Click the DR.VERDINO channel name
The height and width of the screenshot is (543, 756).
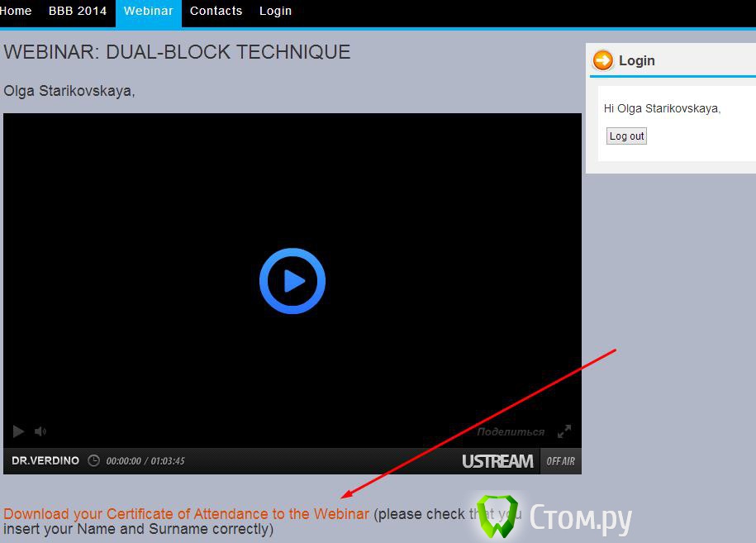(x=45, y=461)
